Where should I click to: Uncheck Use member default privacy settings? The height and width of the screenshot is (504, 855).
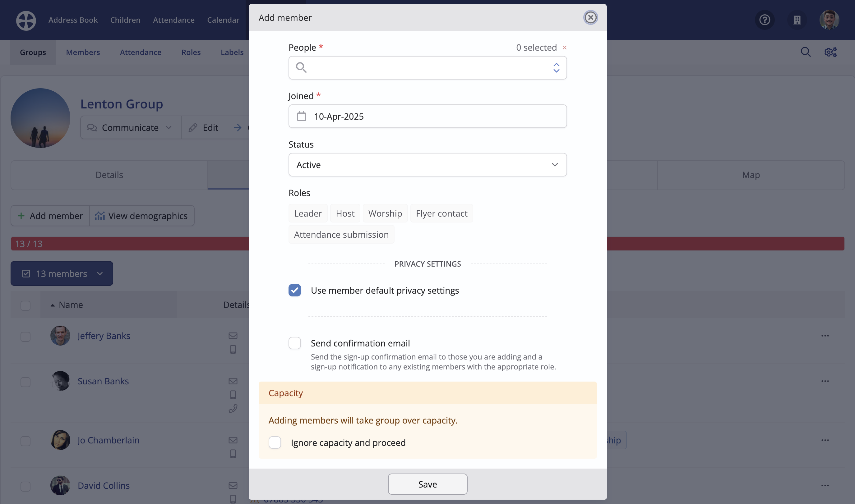(x=295, y=291)
